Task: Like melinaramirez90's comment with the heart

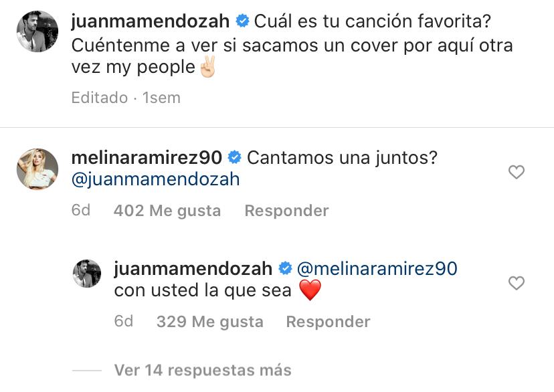Action: click(x=515, y=172)
